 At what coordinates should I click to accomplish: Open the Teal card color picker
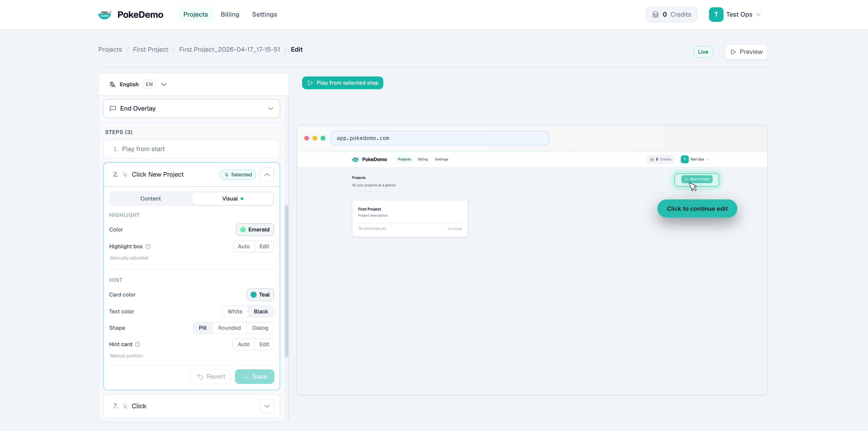[260, 295]
